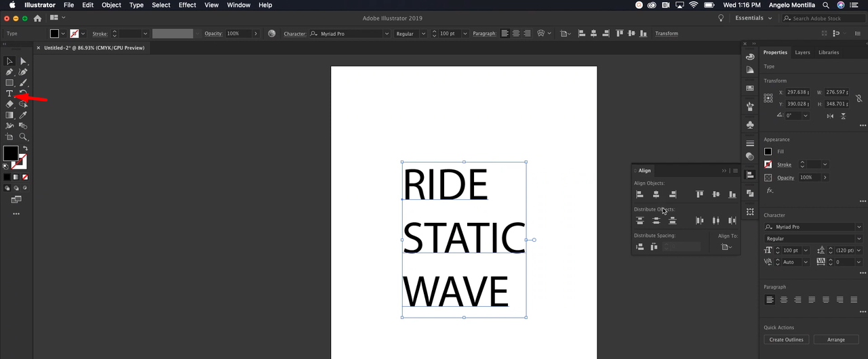Toggle align right in the control bar
Viewport: 868px width, 359px height.
[528, 33]
